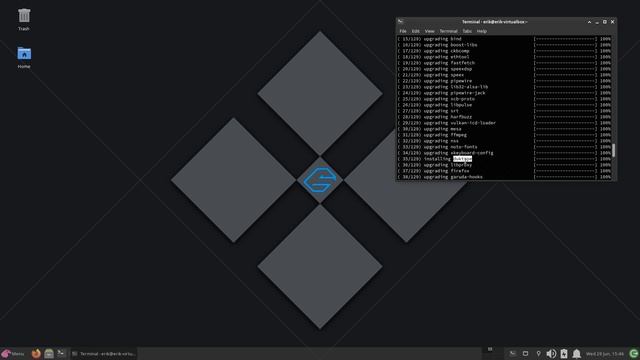
Task: Open the Help menu in Terminal
Action: 482,31
